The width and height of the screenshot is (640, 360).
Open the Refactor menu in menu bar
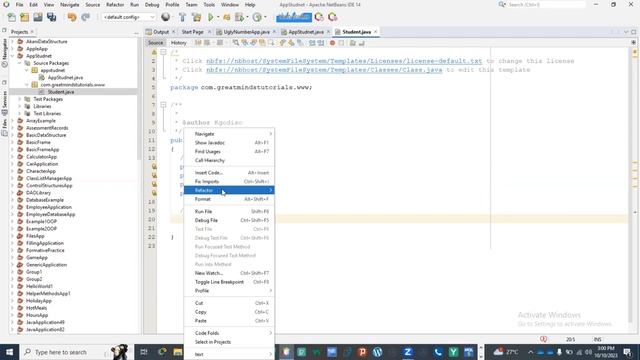(x=115, y=4)
